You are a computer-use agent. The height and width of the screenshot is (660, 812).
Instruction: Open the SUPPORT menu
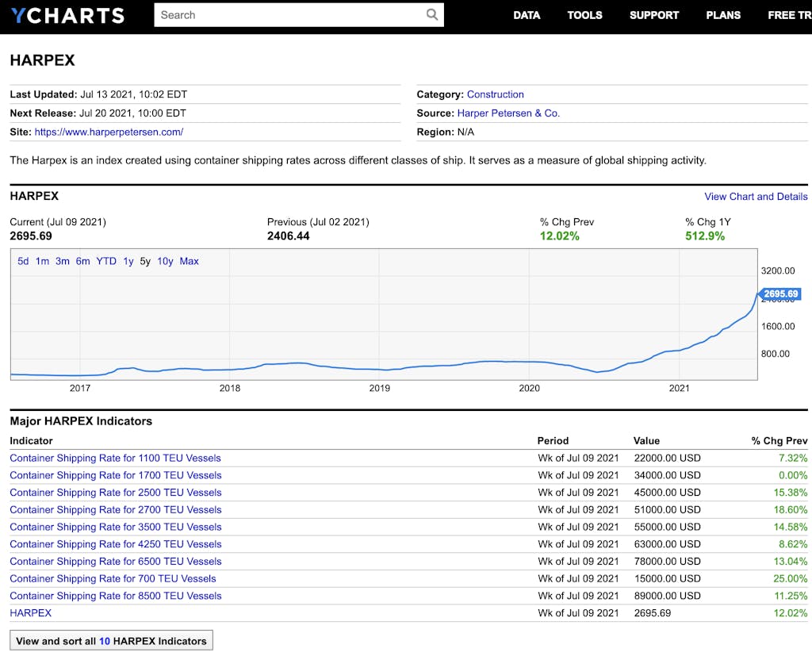pos(654,15)
